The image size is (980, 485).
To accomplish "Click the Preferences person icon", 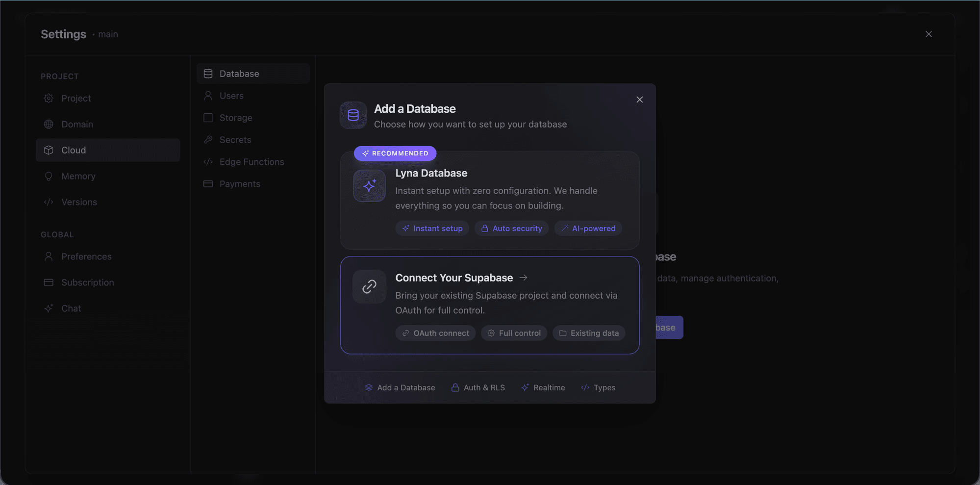I will pos(49,256).
